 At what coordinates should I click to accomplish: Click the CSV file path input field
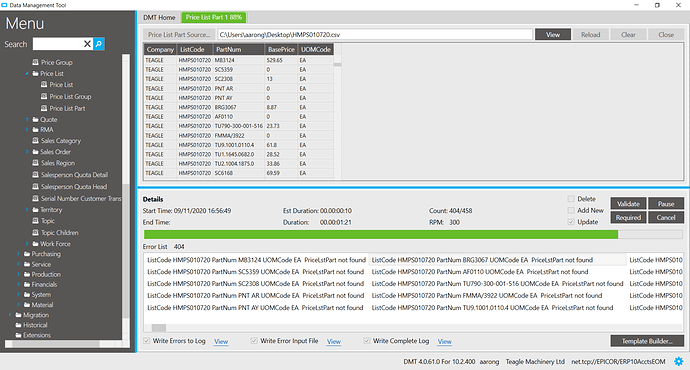pos(375,35)
